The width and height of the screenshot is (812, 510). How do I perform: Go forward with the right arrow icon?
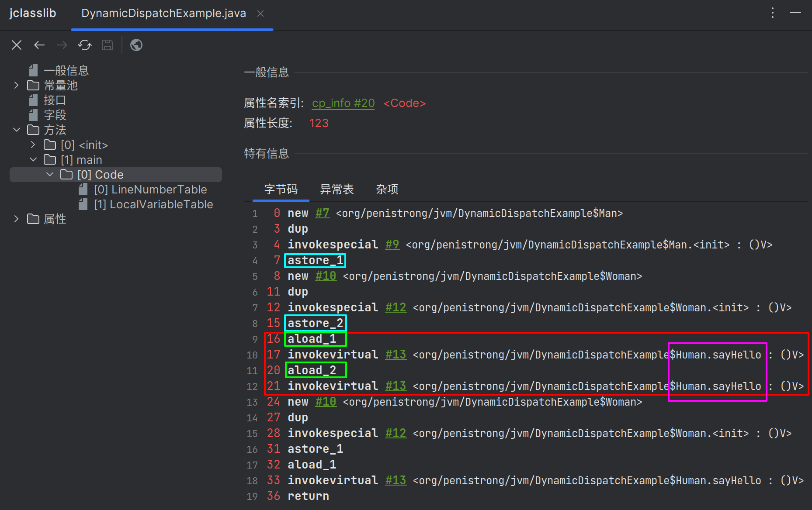pyautogui.click(x=62, y=45)
